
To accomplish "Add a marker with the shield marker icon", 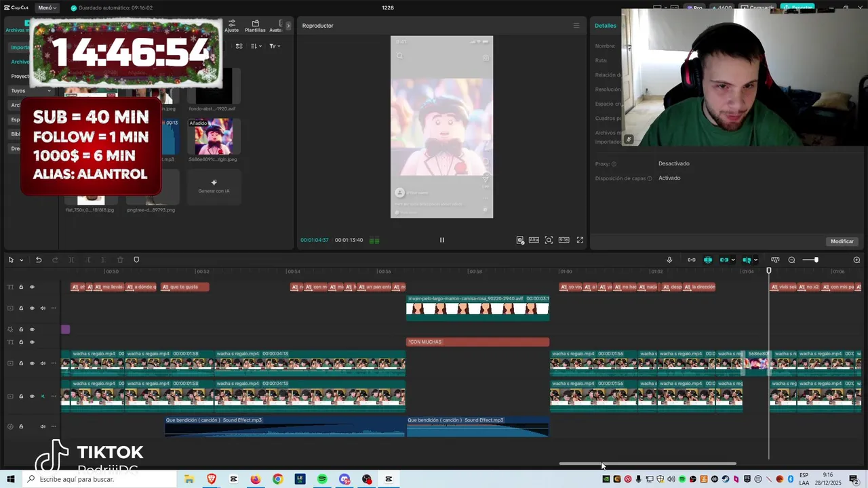I will (136, 260).
